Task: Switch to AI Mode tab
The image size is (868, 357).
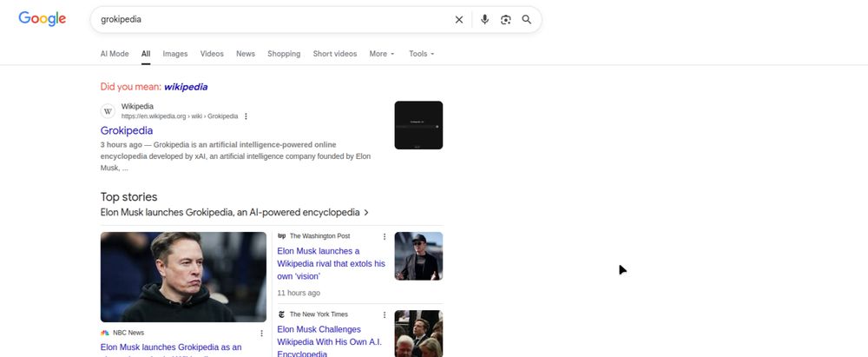Action: (x=115, y=54)
